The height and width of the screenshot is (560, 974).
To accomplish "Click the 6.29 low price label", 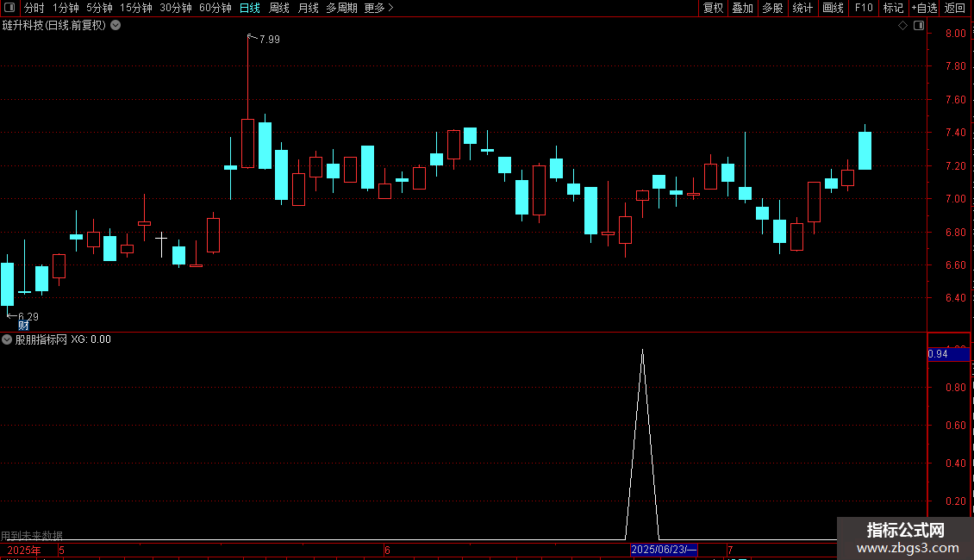I will (28, 317).
